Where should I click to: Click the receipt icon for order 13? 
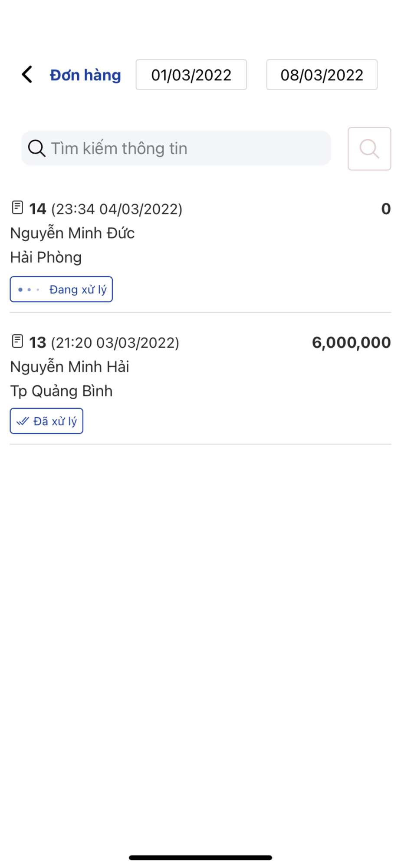pyautogui.click(x=17, y=342)
